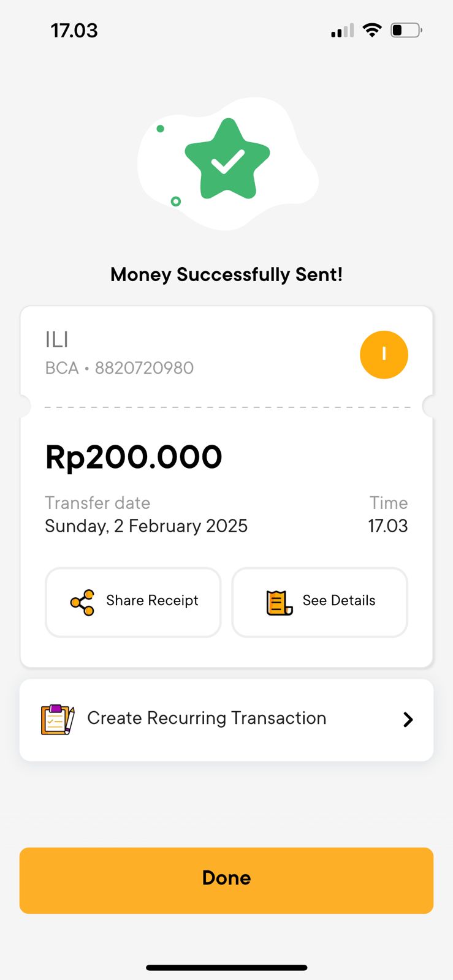453x980 pixels.
Task: Click the receipt icon beside See Details
Action: click(279, 603)
